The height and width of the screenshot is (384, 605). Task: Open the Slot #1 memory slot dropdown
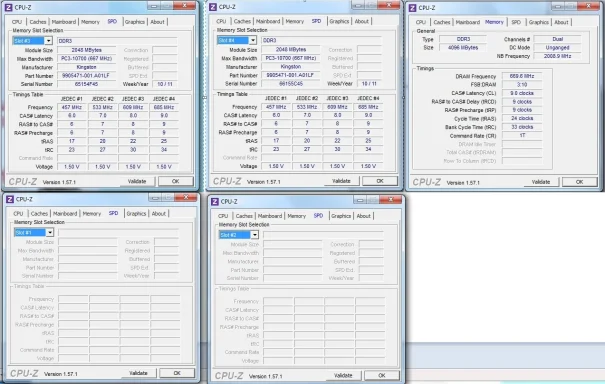[x=50, y=232]
